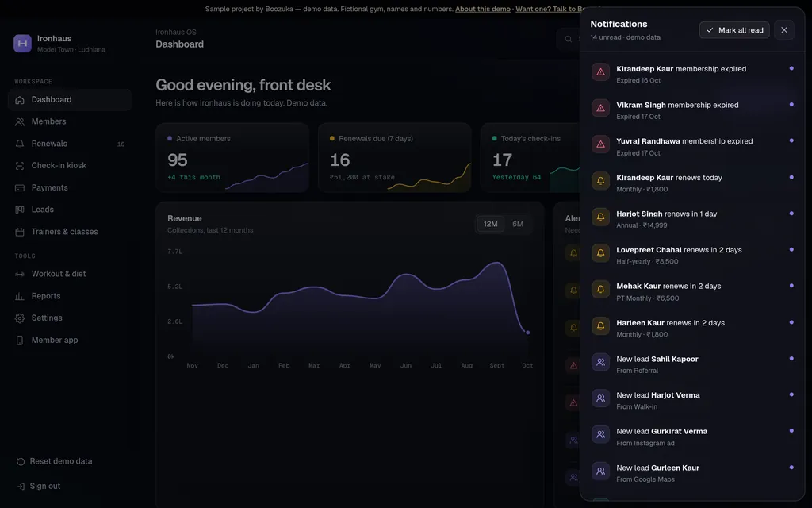Click the Active members card
Viewport: 812px width, 508px height.
point(232,158)
